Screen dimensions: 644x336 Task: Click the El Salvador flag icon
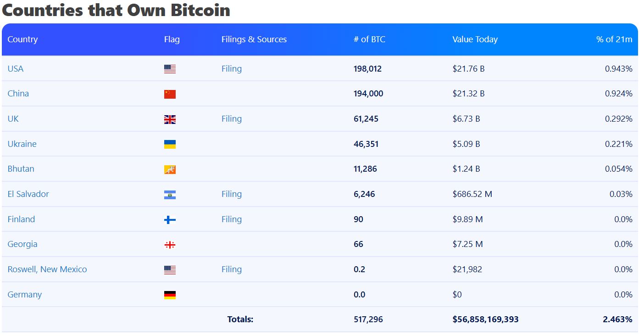click(170, 194)
